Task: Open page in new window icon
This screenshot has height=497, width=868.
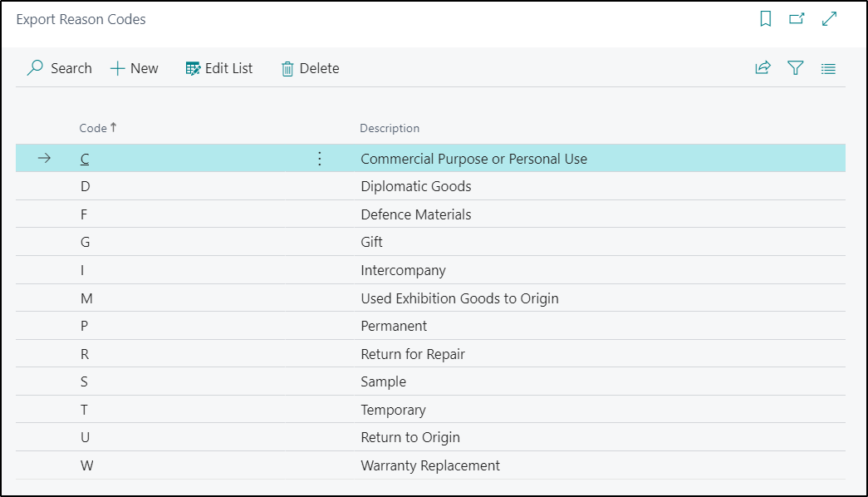Action: pos(797,19)
